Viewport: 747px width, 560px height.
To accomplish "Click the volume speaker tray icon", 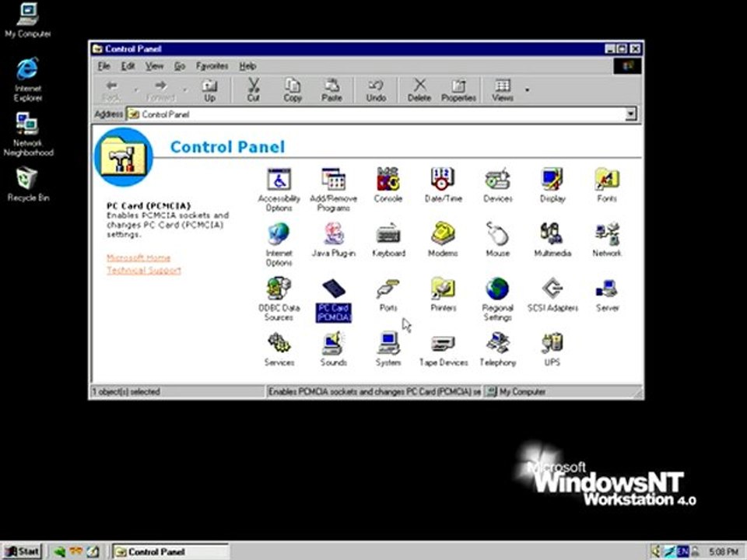I will 656,551.
